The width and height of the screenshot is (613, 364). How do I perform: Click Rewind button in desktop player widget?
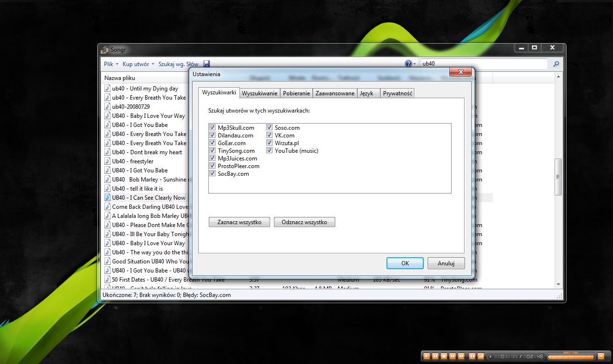(x=453, y=356)
